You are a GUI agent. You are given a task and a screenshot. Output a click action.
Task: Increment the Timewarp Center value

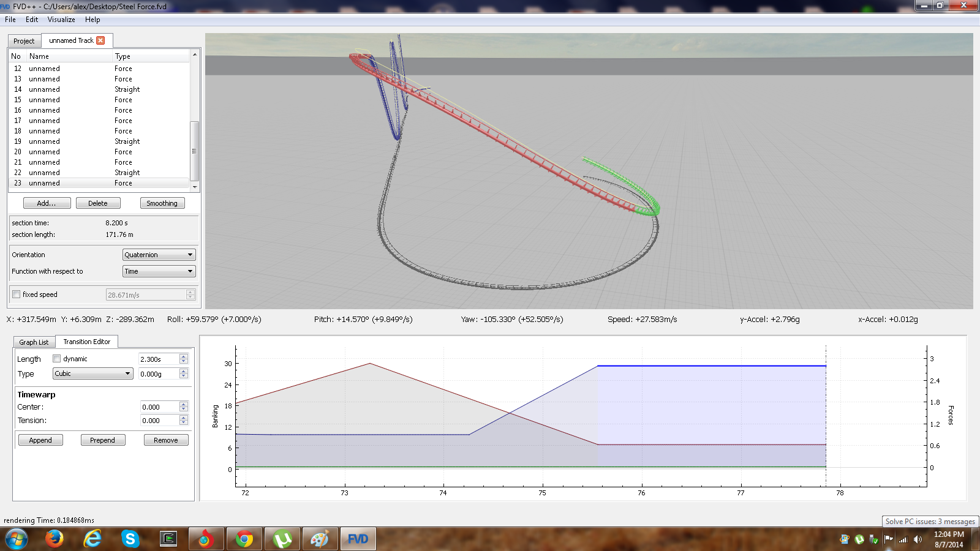pyautogui.click(x=184, y=404)
